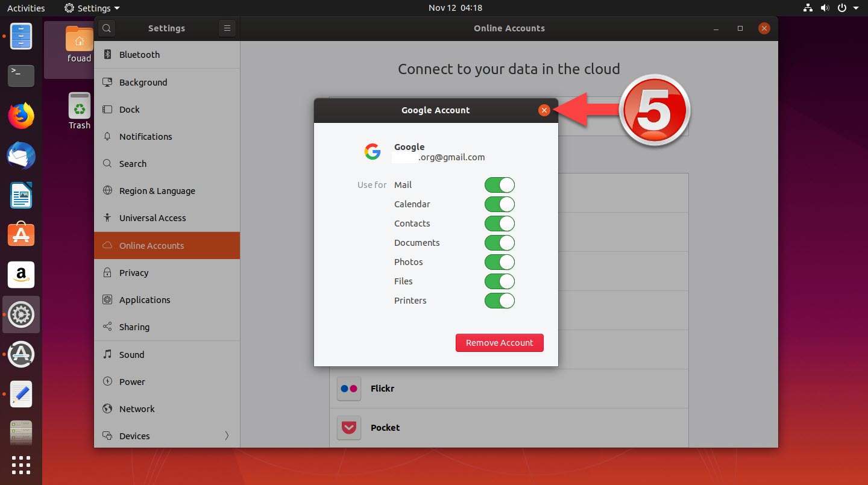This screenshot has width=868, height=485.
Task: Turn off the Documents switch
Action: pyautogui.click(x=500, y=243)
